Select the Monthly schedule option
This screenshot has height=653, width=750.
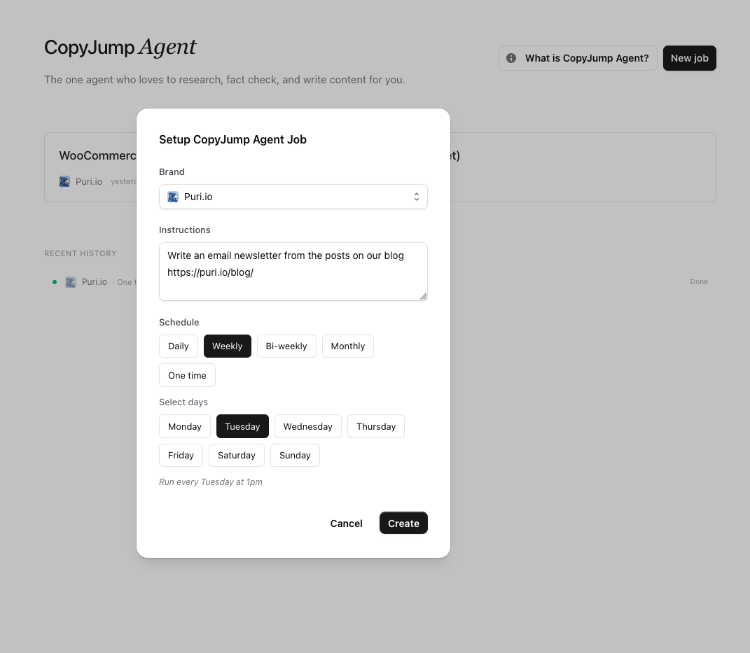(348, 346)
